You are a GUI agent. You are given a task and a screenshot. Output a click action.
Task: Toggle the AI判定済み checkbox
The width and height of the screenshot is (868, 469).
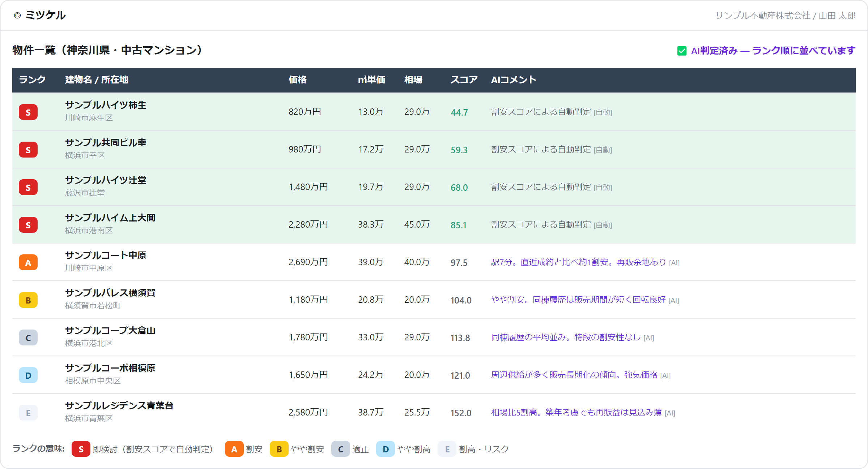tap(682, 51)
